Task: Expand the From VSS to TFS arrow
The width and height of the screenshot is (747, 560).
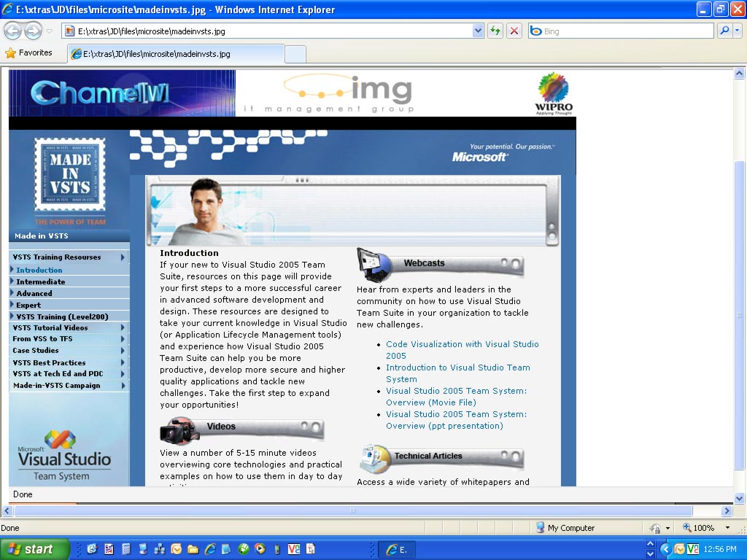Action: pos(123,338)
